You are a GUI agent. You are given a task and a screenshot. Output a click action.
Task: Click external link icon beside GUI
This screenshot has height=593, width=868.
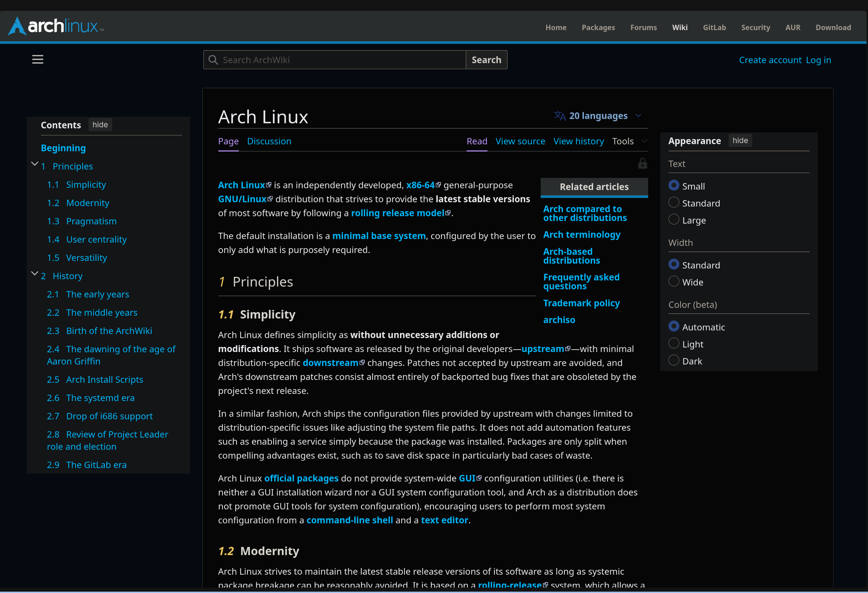pyautogui.click(x=479, y=478)
